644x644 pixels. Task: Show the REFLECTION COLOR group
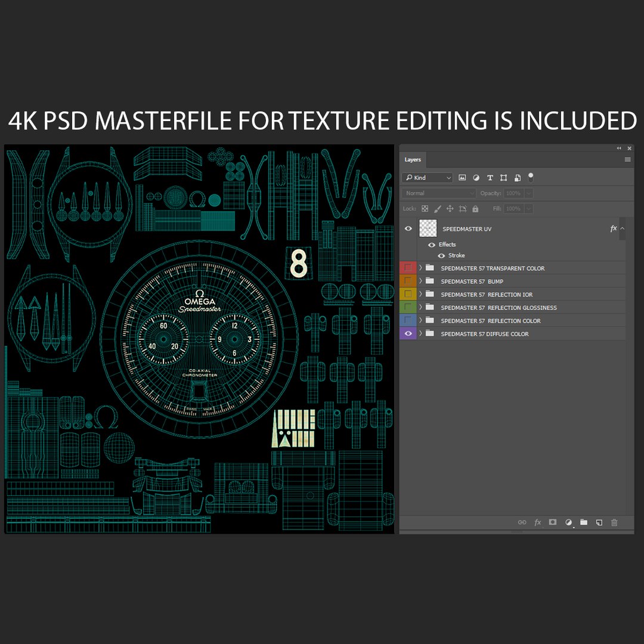point(408,320)
